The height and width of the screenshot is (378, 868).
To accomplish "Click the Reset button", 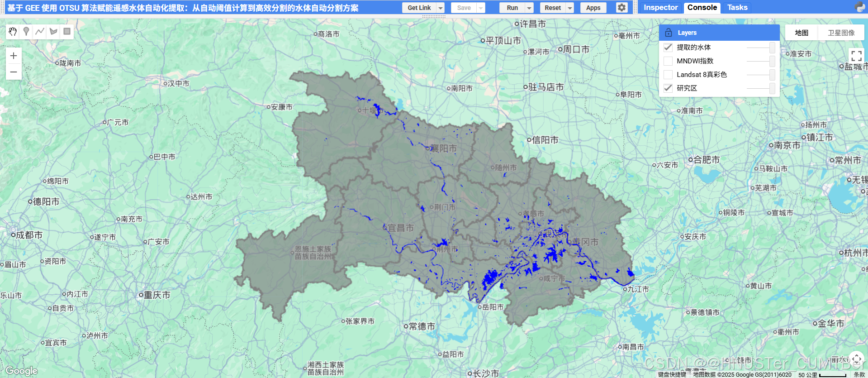I will [553, 8].
